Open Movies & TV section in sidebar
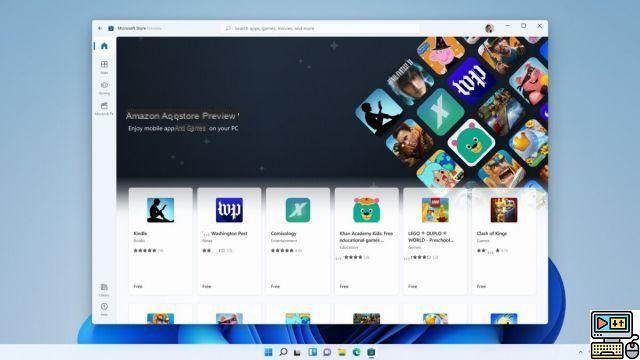 point(104,109)
